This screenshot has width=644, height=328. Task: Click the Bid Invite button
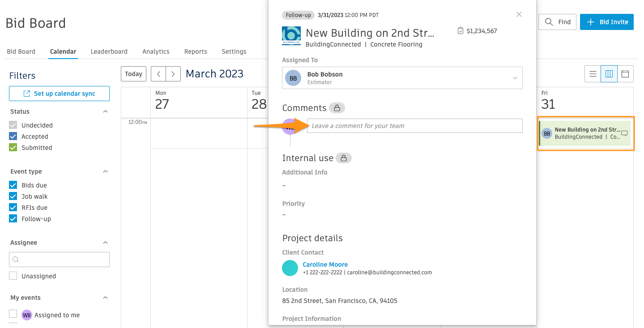tap(606, 22)
